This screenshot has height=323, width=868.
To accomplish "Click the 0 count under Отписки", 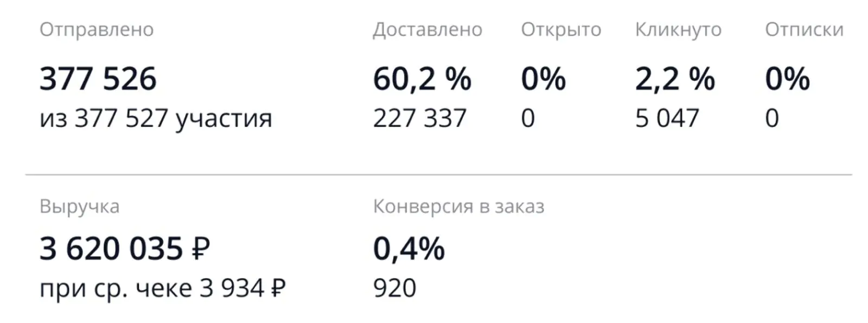I will (x=772, y=118).
